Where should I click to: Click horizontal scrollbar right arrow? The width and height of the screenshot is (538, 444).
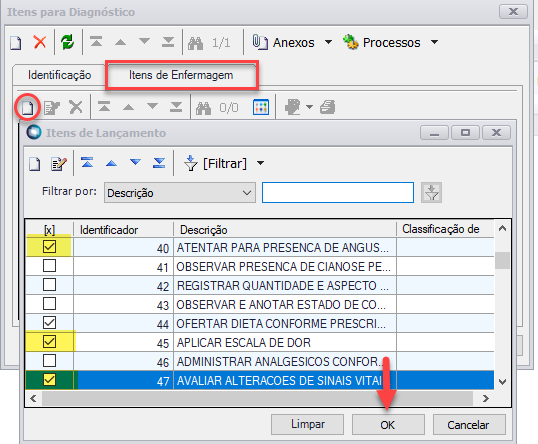coord(486,398)
